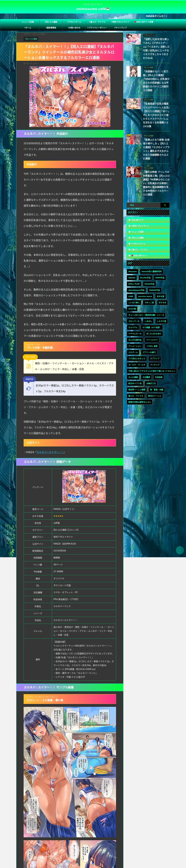Viewport: 186px width, 868px height.
Task: Click the ★★★★★ rating in おすすめ度 row
Action: pos(58,516)
